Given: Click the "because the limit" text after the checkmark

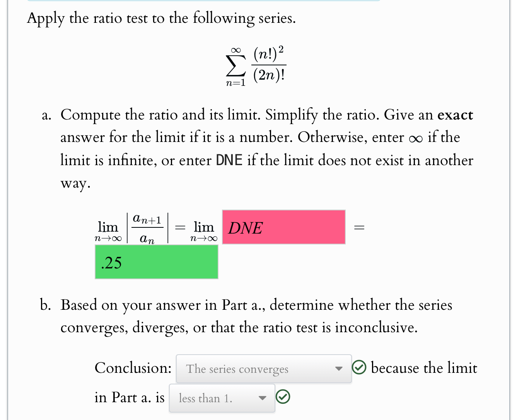Looking at the screenshot, I should 424,368.
